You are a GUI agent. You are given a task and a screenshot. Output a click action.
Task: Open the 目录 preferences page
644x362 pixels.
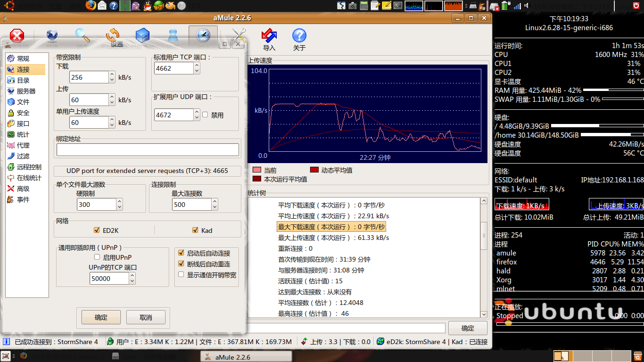pyautogui.click(x=26, y=80)
